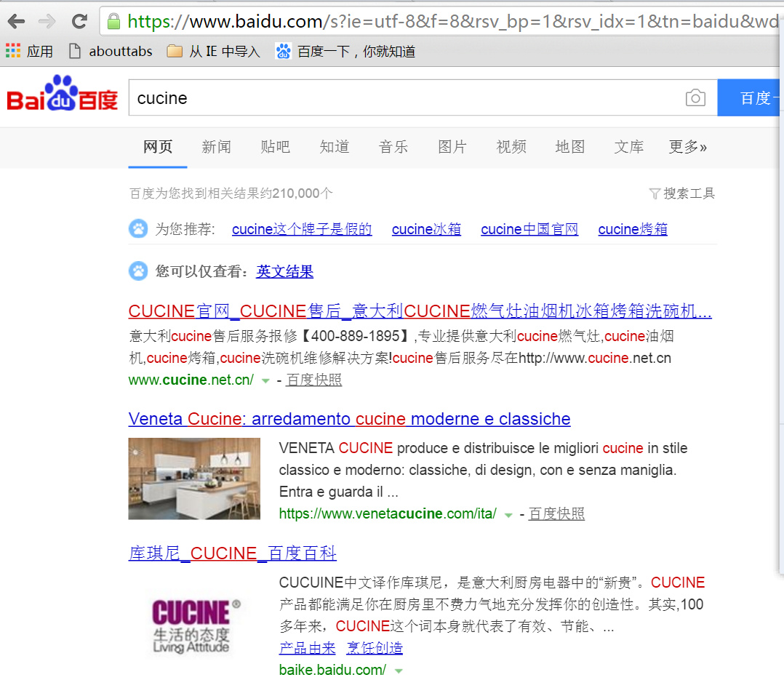
Task: Open the 从 IE 中导入 bookmarks folder
Action: (213, 51)
